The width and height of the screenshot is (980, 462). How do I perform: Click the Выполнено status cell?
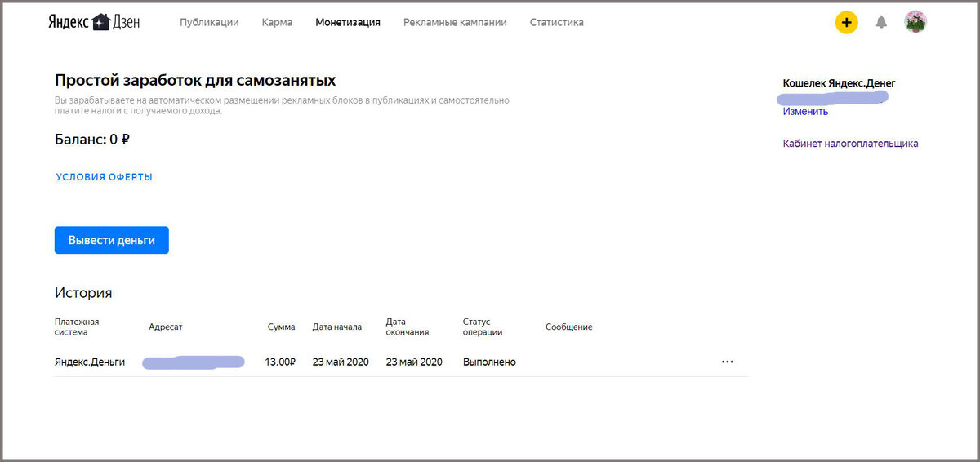489,362
